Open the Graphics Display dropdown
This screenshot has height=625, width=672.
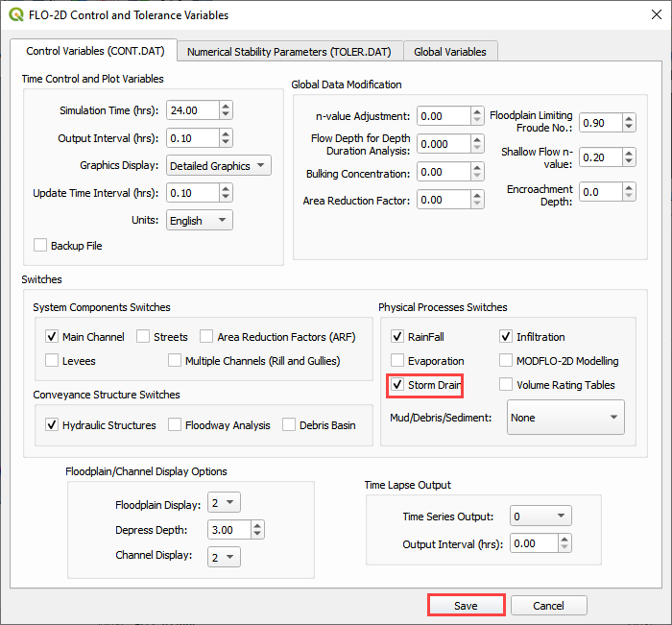[218, 166]
